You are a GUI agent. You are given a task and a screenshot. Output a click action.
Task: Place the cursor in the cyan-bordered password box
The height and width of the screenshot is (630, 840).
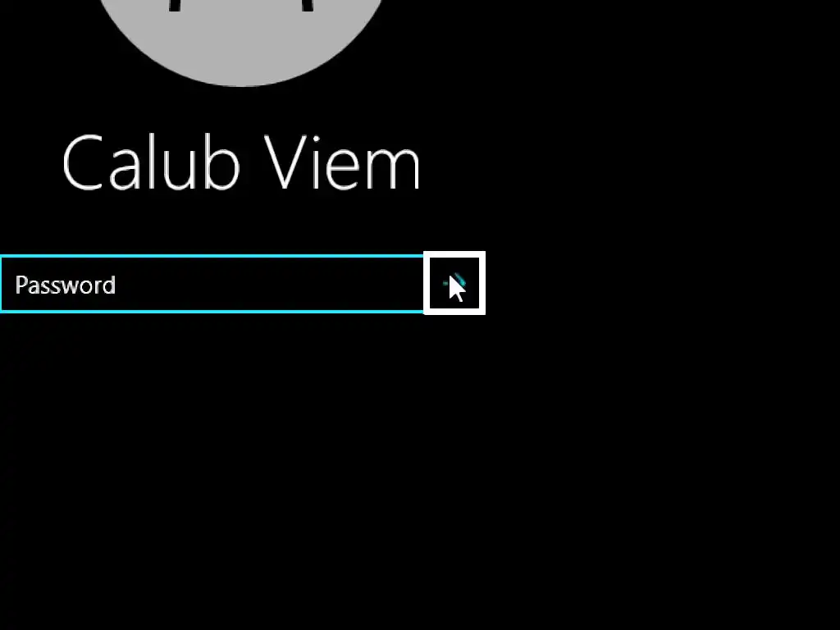click(x=212, y=284)
